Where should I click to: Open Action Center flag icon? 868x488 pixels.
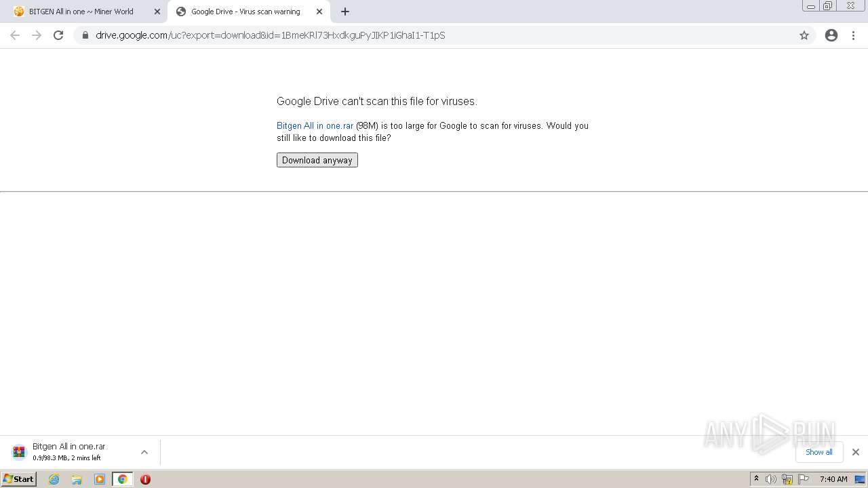coord(804,479)
